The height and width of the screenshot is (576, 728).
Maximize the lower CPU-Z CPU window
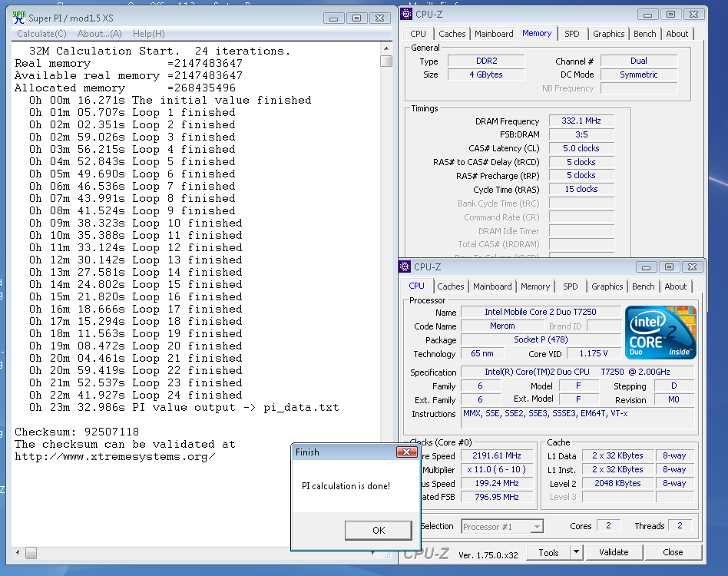point(669,267)
